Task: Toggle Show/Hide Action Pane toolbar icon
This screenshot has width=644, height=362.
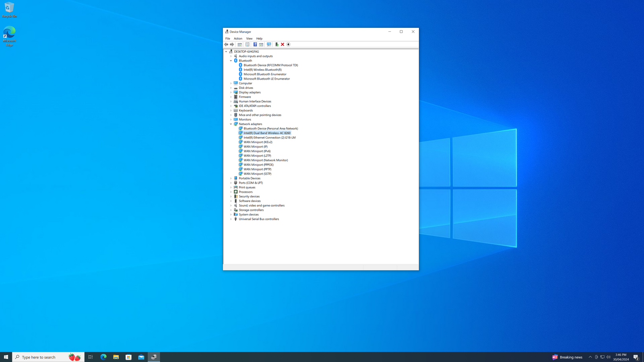Action: click(261, 45)
